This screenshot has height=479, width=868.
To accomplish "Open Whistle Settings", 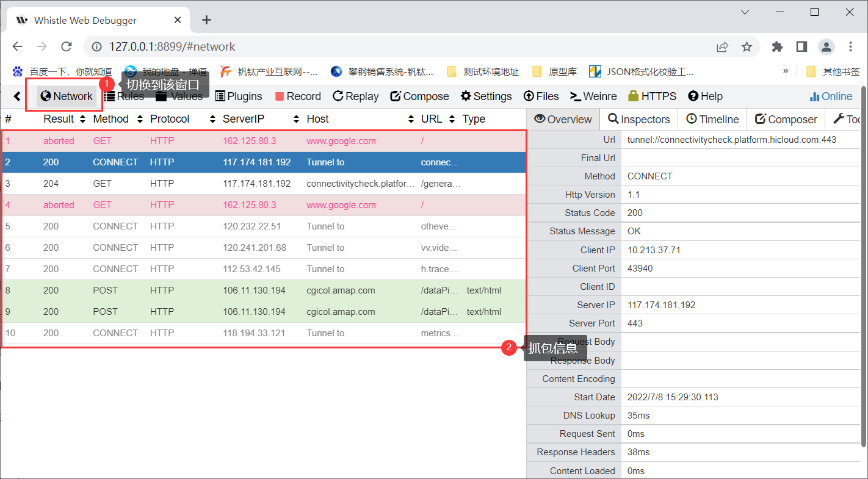I will [x=486, y=96].
